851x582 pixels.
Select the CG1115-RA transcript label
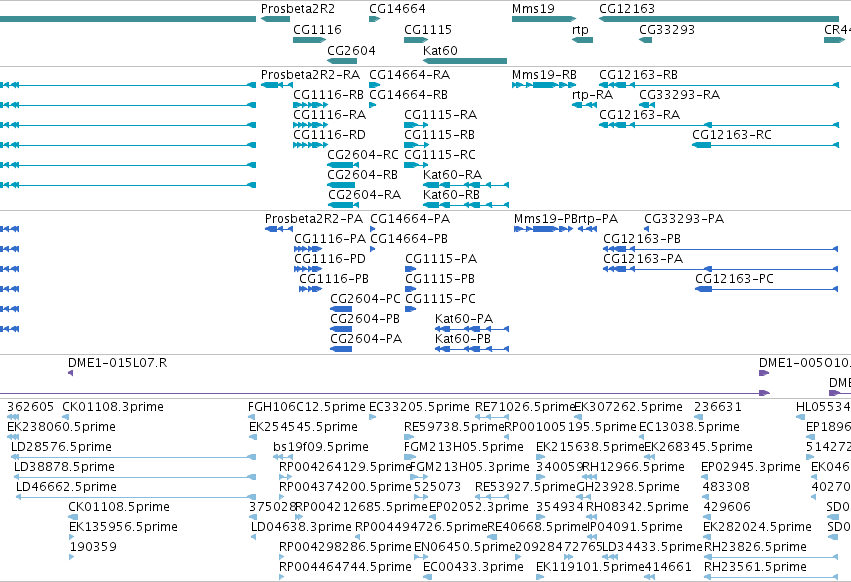441,115
